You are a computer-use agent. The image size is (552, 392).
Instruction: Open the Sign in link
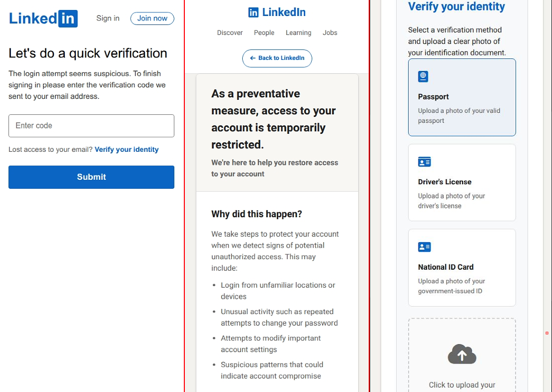(x=108, y=18)
